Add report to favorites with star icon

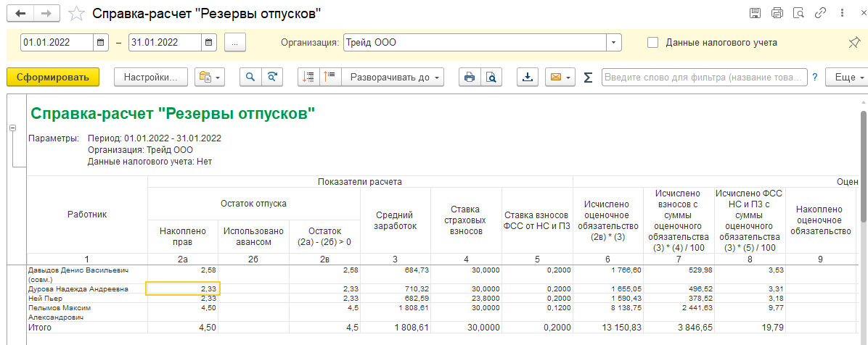point(76,13)
